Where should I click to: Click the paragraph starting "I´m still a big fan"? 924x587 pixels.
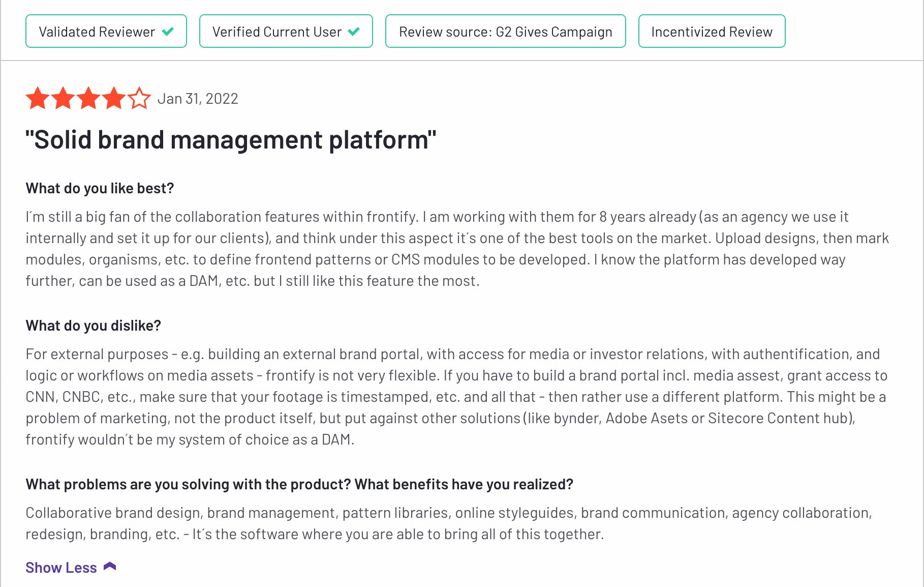(457, 249)
